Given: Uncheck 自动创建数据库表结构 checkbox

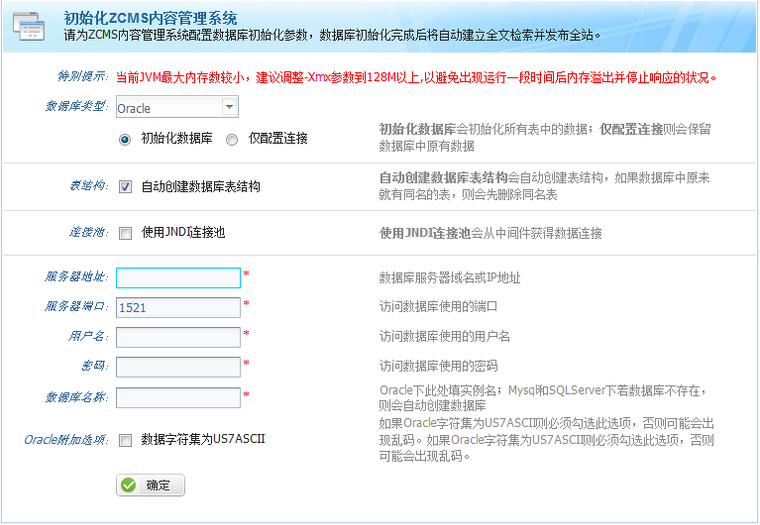Looking at the screenshot, I should tap(125, 186).
